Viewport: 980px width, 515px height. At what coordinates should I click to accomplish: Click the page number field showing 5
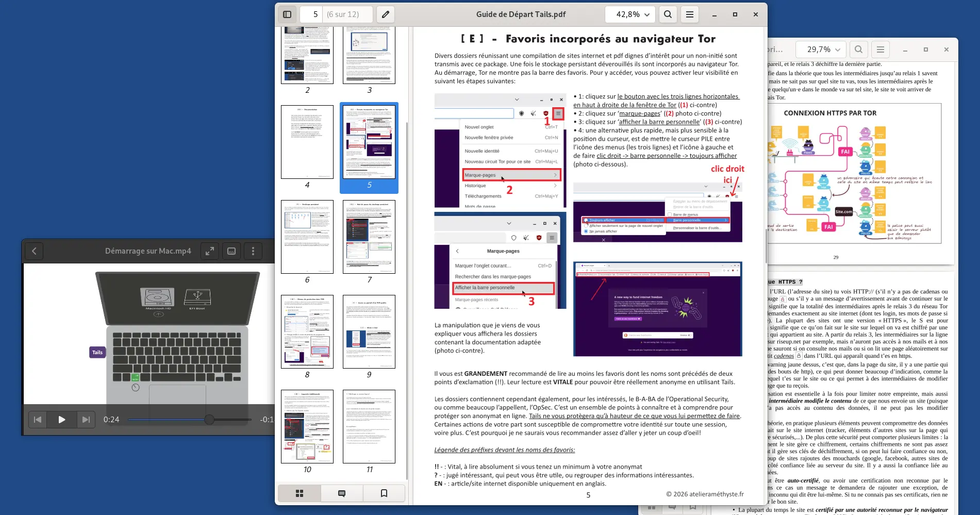click(311, 14)
